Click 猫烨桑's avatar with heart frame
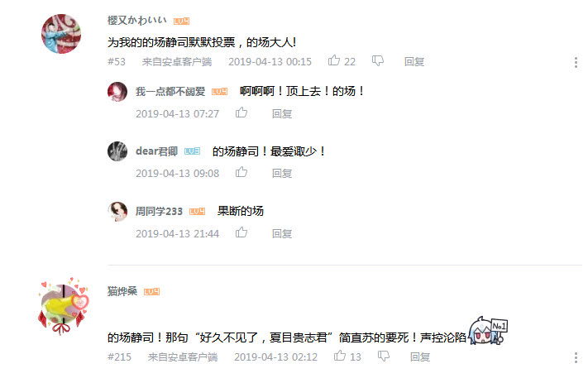Screen dimensions: 588x378 click(64, 306)
